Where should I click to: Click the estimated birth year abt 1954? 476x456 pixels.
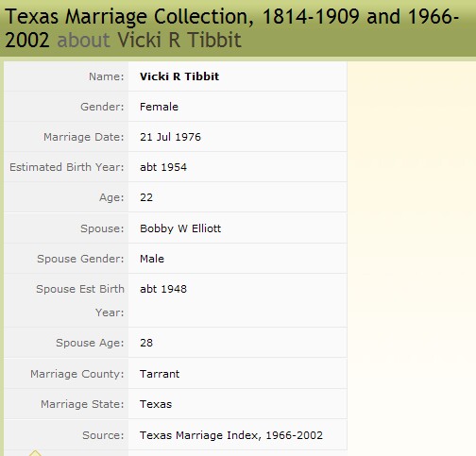163,167
